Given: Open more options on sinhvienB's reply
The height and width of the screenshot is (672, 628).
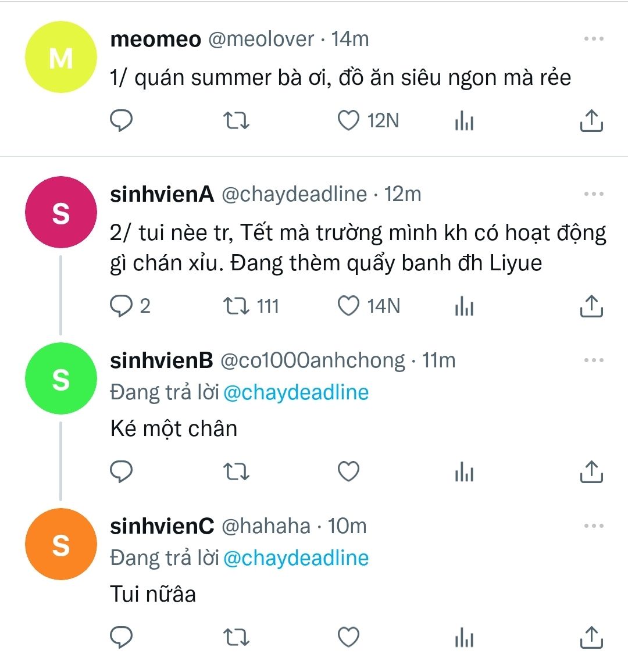Looking at the screenshot, I should (x=593, y=360).
